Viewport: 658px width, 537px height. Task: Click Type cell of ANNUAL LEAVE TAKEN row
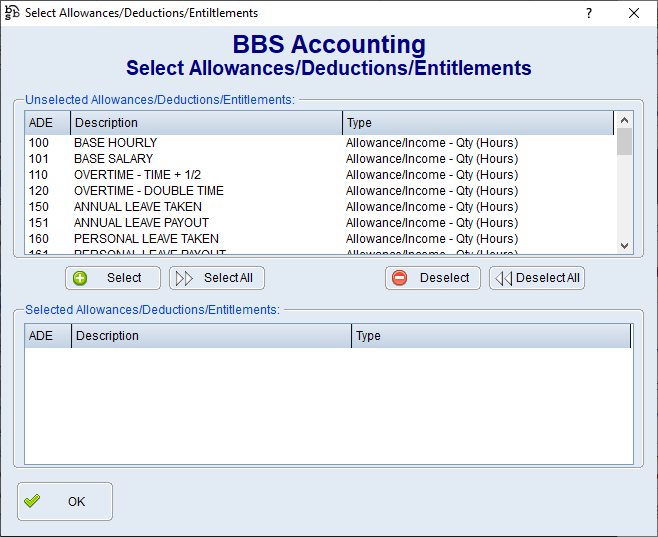(x=432, y=206)
